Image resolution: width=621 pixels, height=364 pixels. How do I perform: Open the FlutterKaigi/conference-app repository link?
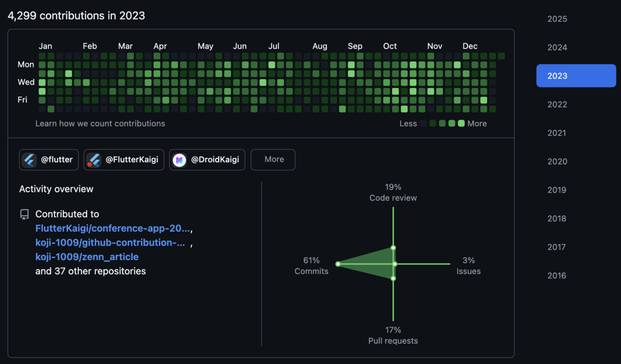tap(113, 228)
